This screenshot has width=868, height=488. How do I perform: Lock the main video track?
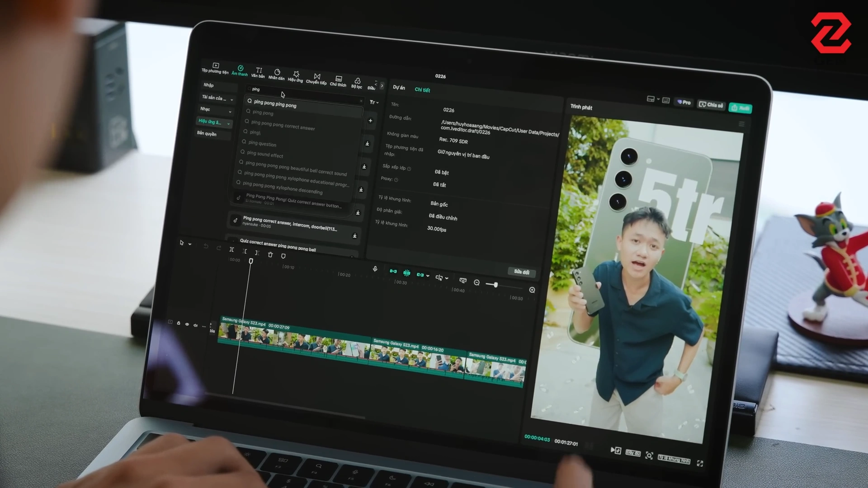tap(179, 323)
